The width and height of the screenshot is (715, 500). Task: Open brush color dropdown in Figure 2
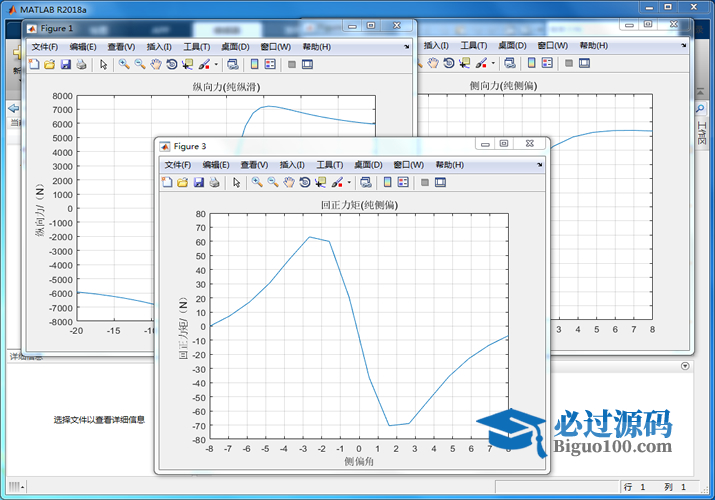tap(493, 63)
